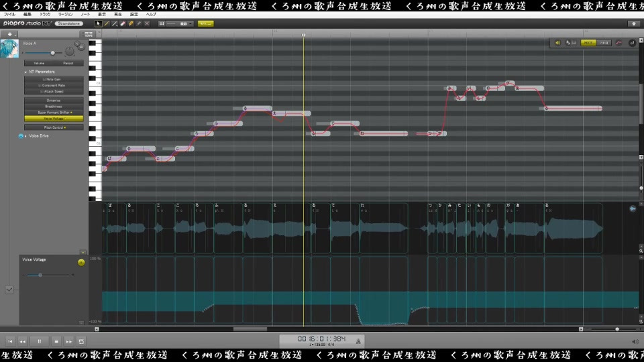Click the tempo/time signature track button
Screen dimensions: 644x362
click(89, 34)
